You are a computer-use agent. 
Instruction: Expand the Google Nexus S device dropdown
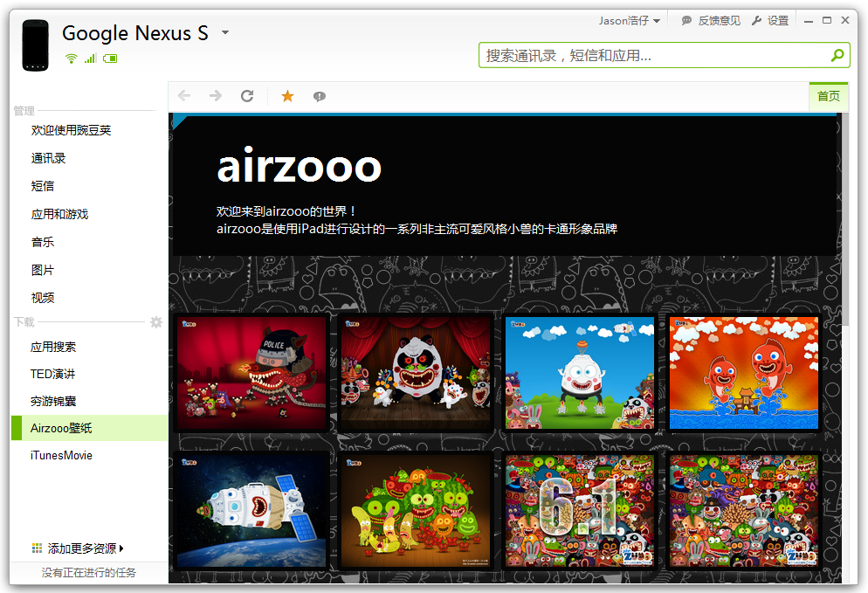click(x=225, y=32)
